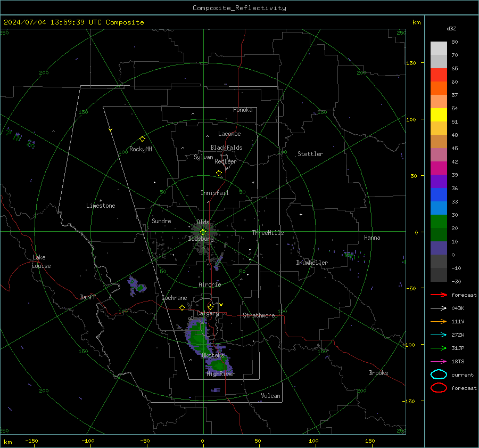Click the radar echo west of Cochrane
The height and width of the screenshot is (448, 479).
click(x=137, y=286)
